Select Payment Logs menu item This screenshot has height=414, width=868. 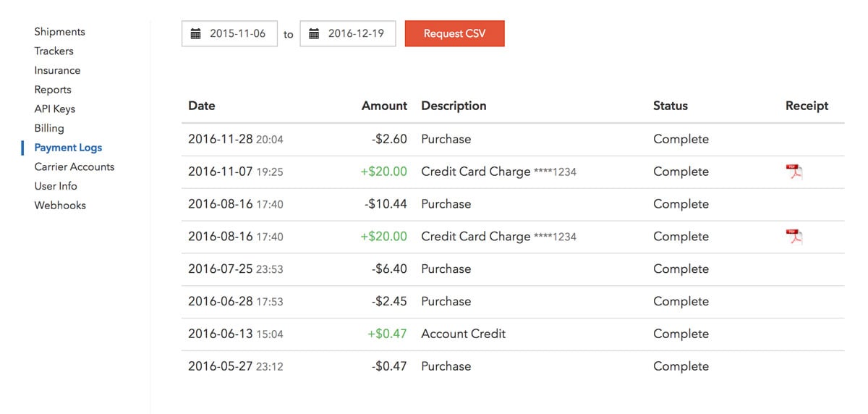pyautogui.click(x=68, y=148)
